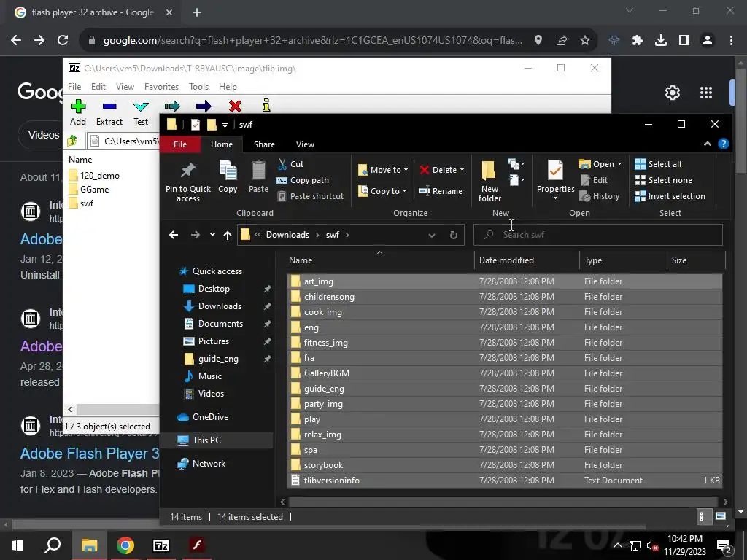Click the 7-Zip Delete red X icon
747x560 pixels.
pos(235,106)
